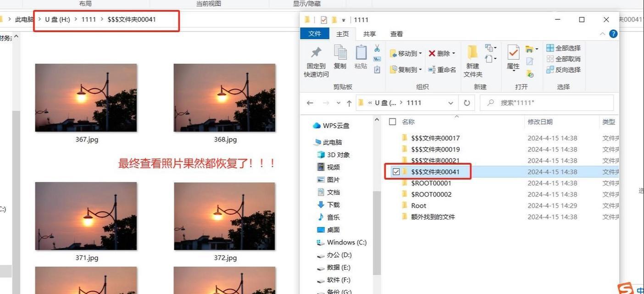This screenshot has width=644, height=294.
Task: Click Invert selection (反向选择)
Action: (564, 70)
